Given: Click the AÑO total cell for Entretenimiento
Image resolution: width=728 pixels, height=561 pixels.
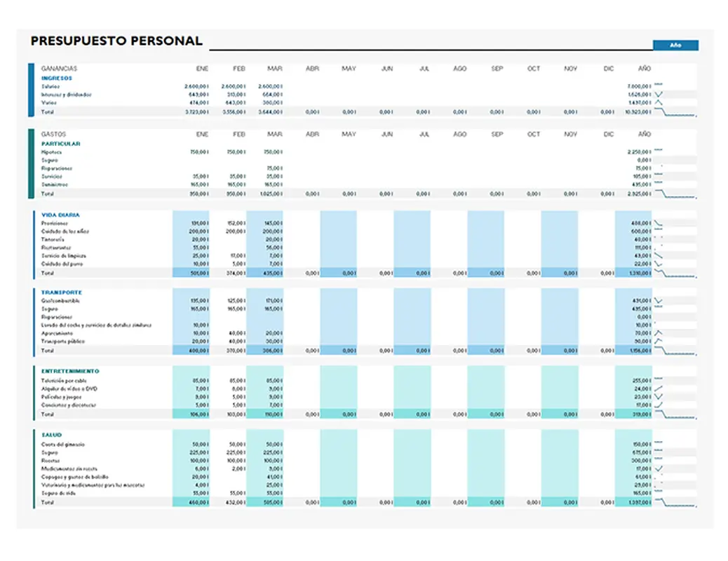Looking at the screenshot, I should pos(633,414).
